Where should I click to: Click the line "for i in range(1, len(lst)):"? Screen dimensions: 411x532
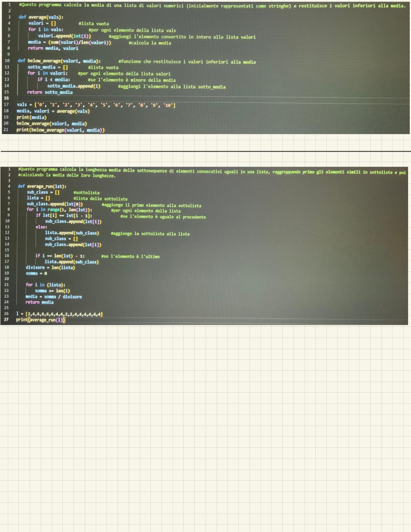coord(60,210)
